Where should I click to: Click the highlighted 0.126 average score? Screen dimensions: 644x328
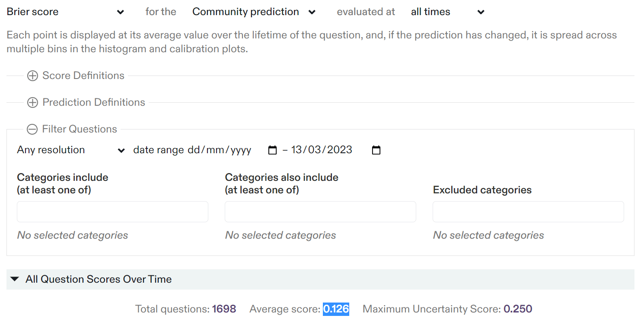[336, 309]
